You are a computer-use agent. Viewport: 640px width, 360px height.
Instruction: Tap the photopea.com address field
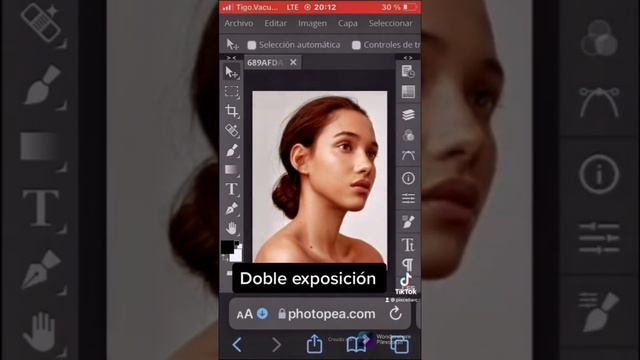[320, 314]
